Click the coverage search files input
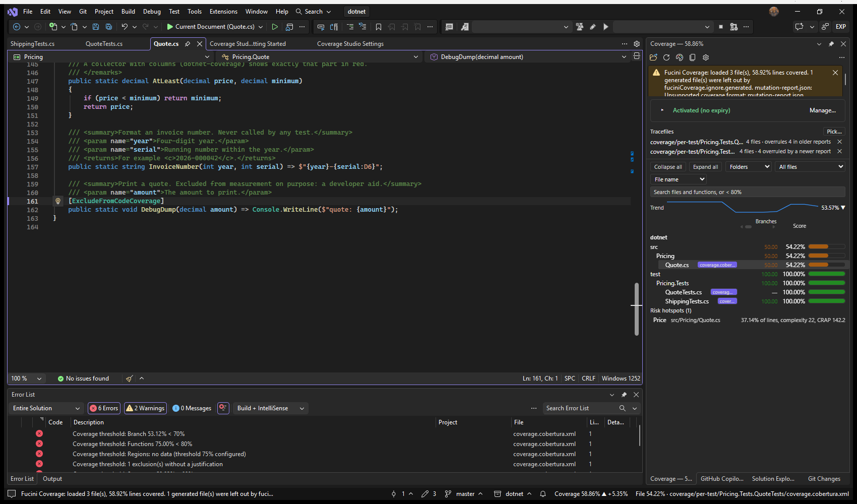 (x=748, y=192)
